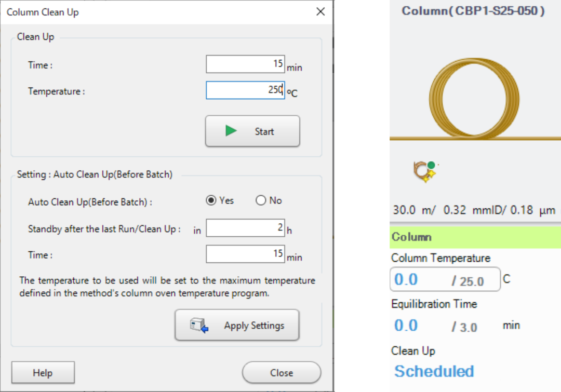Click the Column Temperature value box
Viewport: 561px width, 392px height.
[x=445, y=280]
